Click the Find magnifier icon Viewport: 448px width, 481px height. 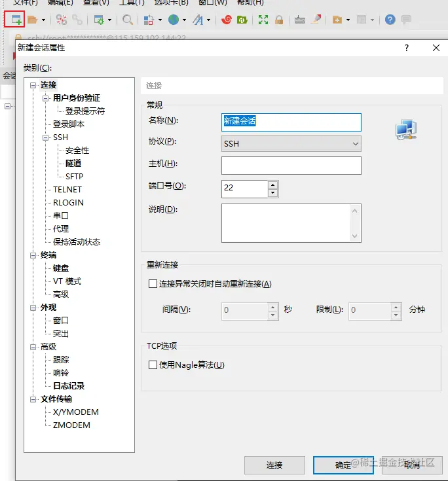click(x=128, y=20)
